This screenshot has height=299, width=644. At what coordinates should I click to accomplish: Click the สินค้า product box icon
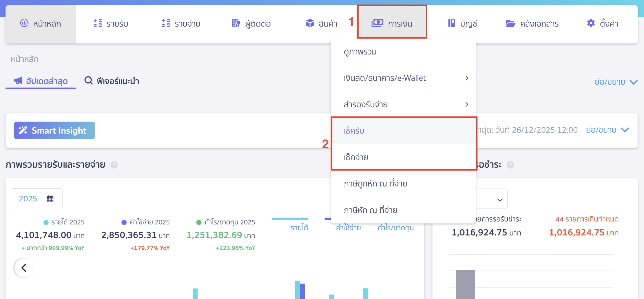pyautogui.click(x=310, y=23)
